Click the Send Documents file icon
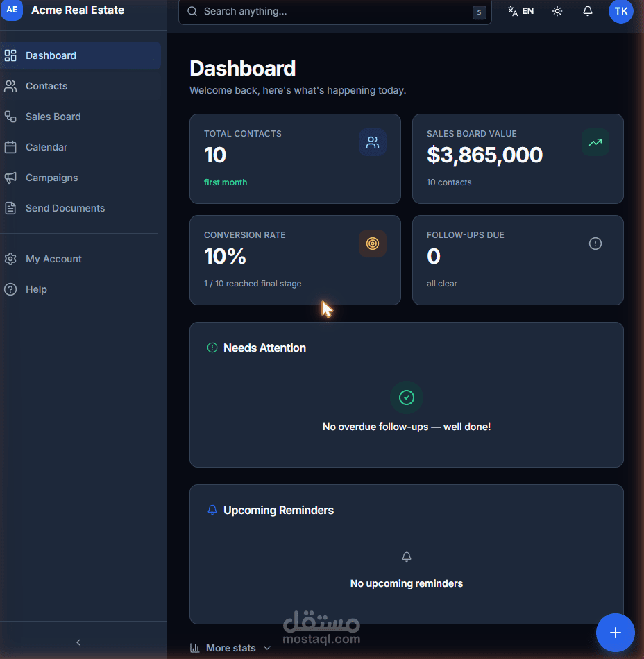The image size is (644, 659). (x=10, y=208)
